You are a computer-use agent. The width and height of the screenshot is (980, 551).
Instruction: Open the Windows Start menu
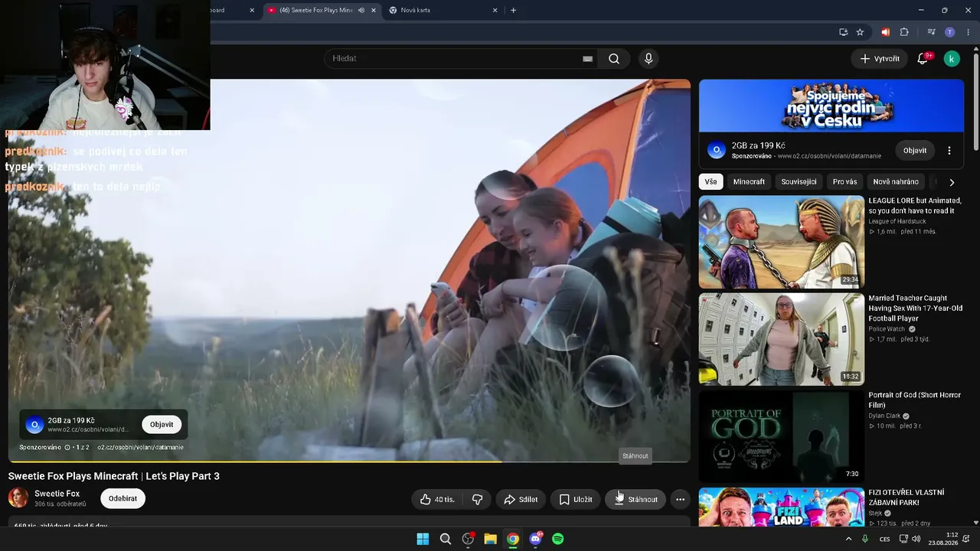(423, 539)
